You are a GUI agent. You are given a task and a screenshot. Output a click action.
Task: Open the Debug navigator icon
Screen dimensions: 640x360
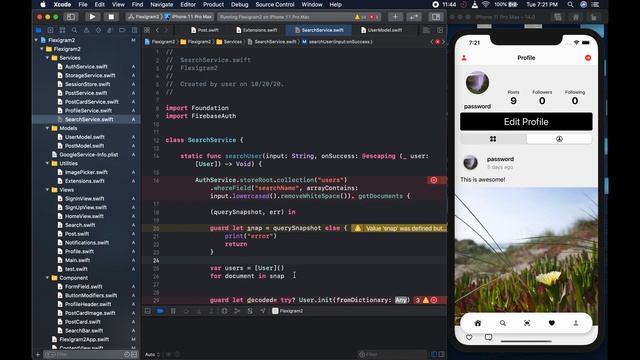tap(110, 30)
